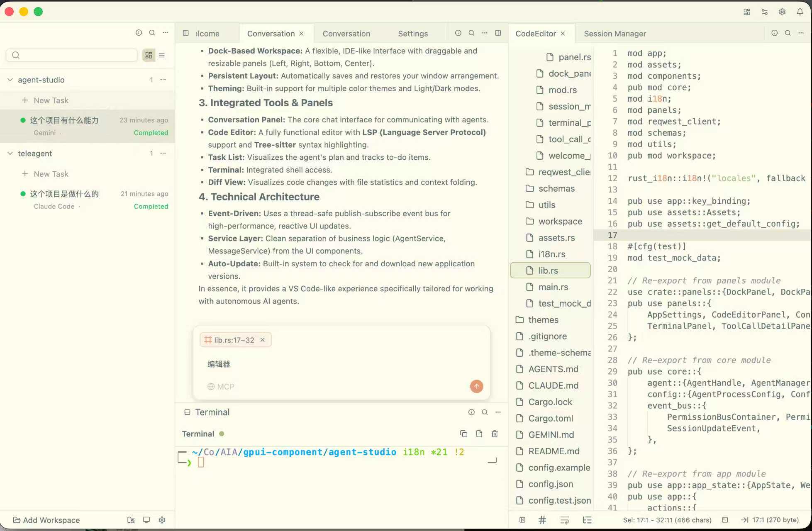Image resolution: width=812 pixels, height=531 pixels.
Task: Click the orange send message arrow button
Action: point(476,386)
